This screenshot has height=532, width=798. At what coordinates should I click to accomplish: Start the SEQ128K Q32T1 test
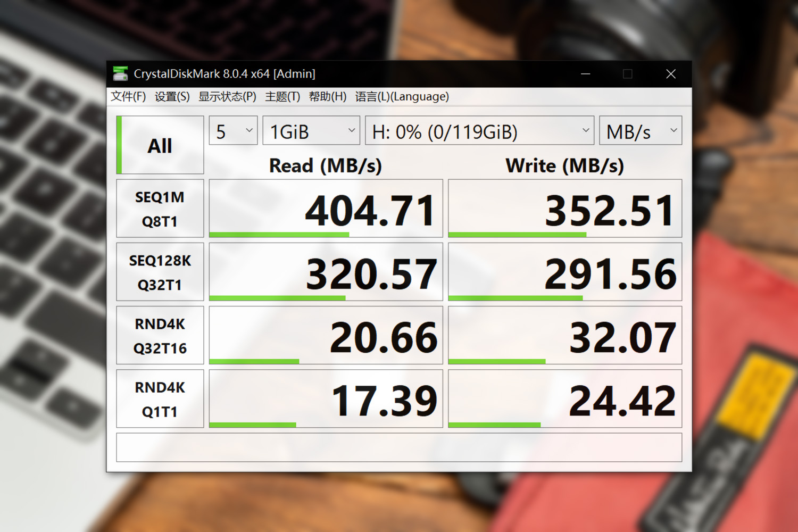(x=160, y=272)
